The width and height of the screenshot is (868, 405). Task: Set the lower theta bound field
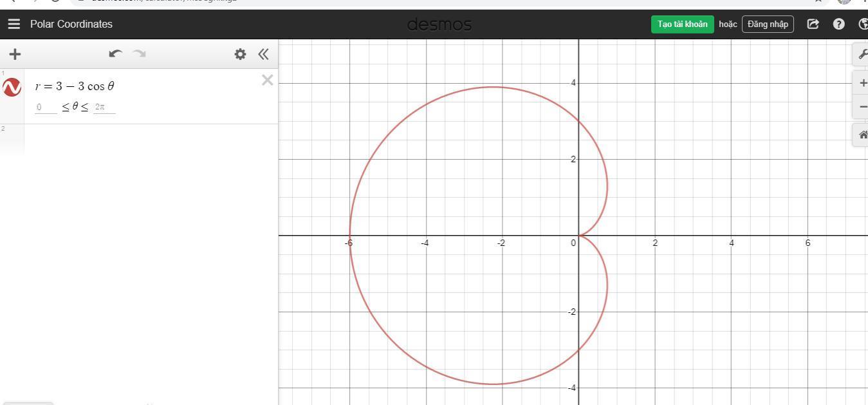[x=46, y=107]
